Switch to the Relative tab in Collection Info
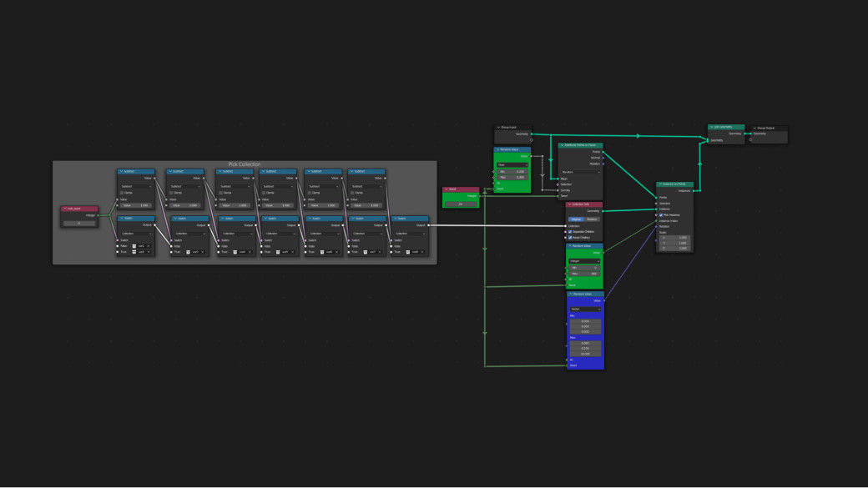The image size is (868, 488). pyautogui.click(x=592, y=219)
